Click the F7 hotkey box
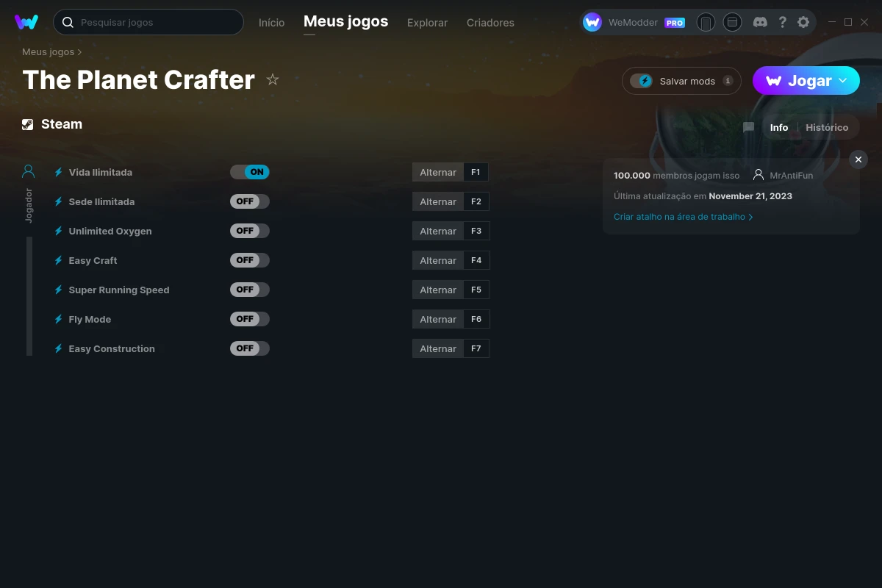 [x=476, y=348]
